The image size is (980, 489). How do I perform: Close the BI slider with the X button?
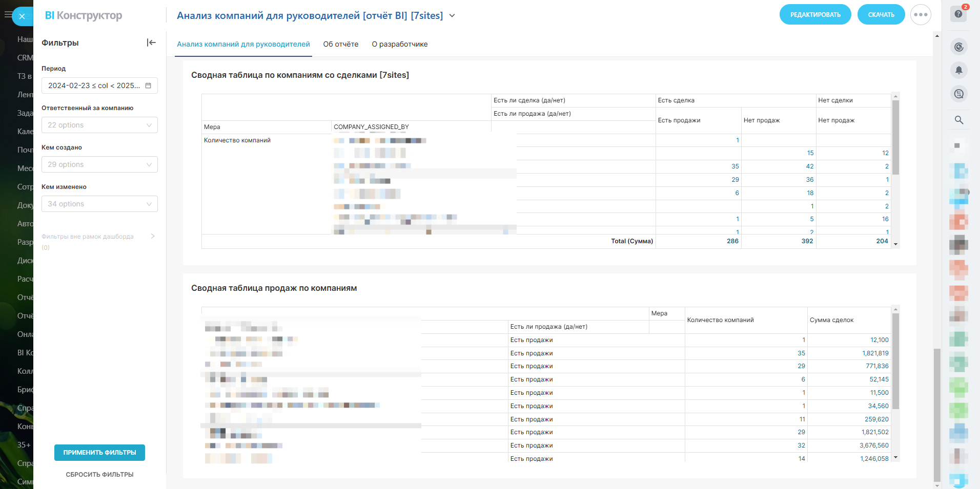pyautogui.click(x=22, y=16)
